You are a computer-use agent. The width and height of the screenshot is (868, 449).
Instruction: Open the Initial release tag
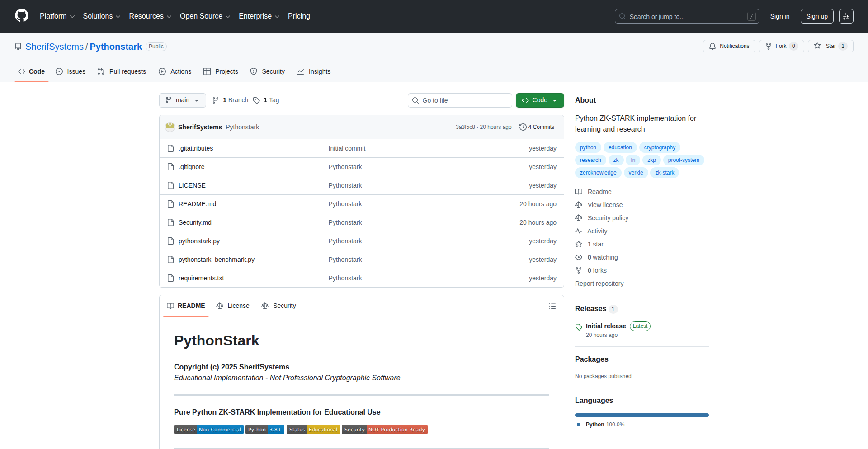pyautogui.click(x=605, y=326)
